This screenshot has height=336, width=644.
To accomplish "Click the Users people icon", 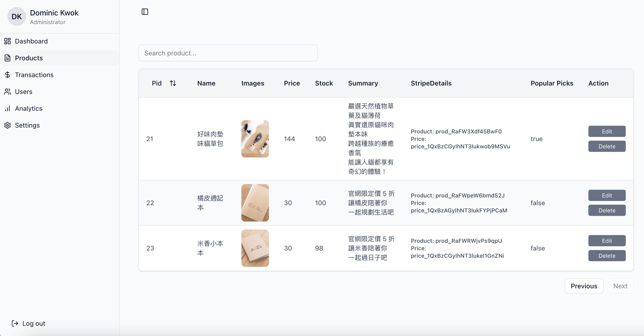I will tap(7, 92).
